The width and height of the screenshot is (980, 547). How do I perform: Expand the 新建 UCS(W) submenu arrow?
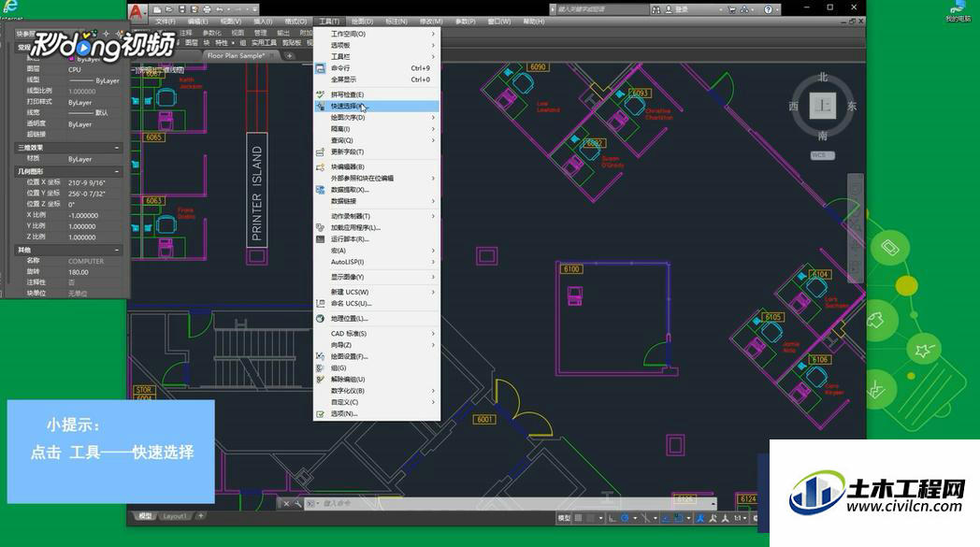433,292
